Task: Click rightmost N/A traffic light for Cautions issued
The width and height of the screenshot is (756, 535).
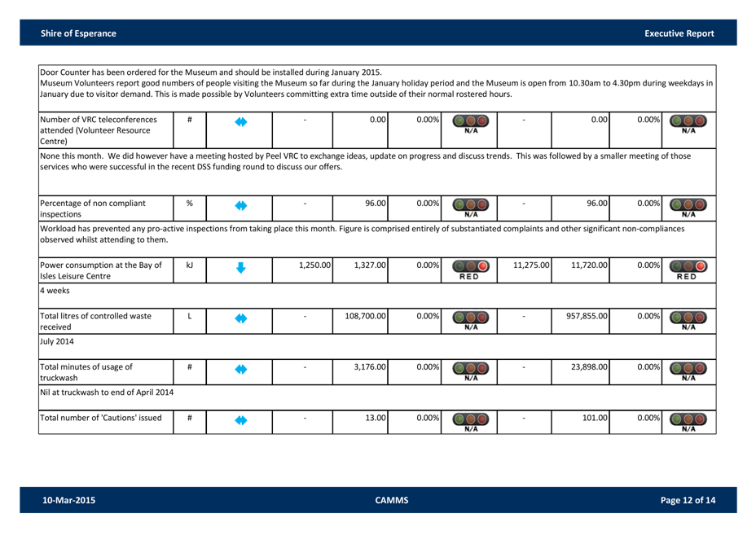Action: pyautogui.click(x=688, y=421)
